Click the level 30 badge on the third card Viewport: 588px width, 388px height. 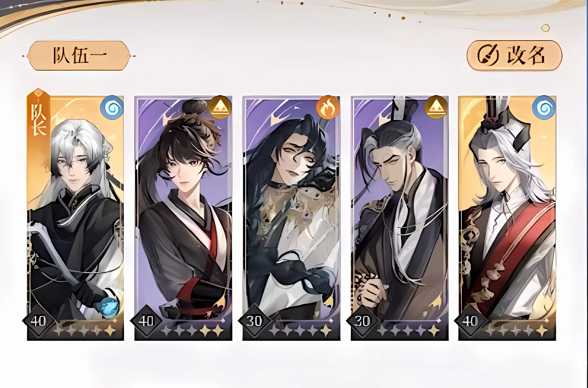(x=254, y=321)
